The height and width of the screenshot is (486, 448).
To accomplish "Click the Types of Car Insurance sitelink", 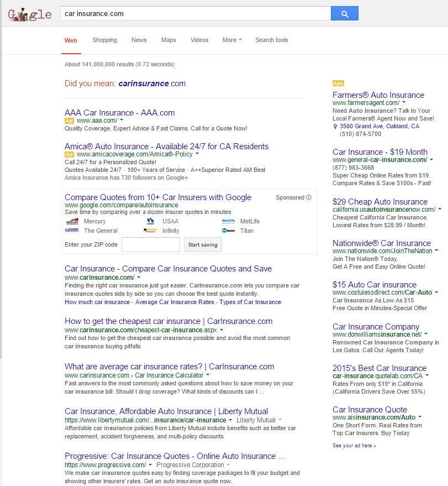I will coord(250,302).
